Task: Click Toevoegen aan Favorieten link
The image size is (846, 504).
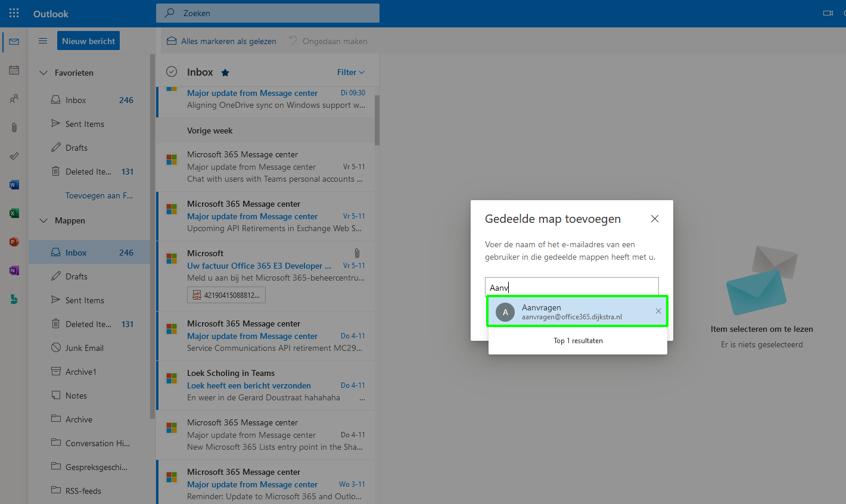Action: click(x=99, y=195)
